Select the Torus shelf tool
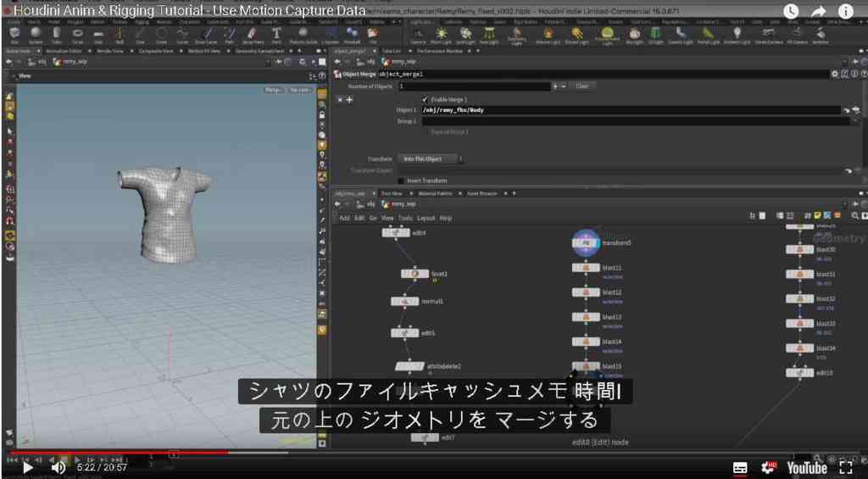Image resolution: width=868 pixels, height=479 pixels. [77, 34]
